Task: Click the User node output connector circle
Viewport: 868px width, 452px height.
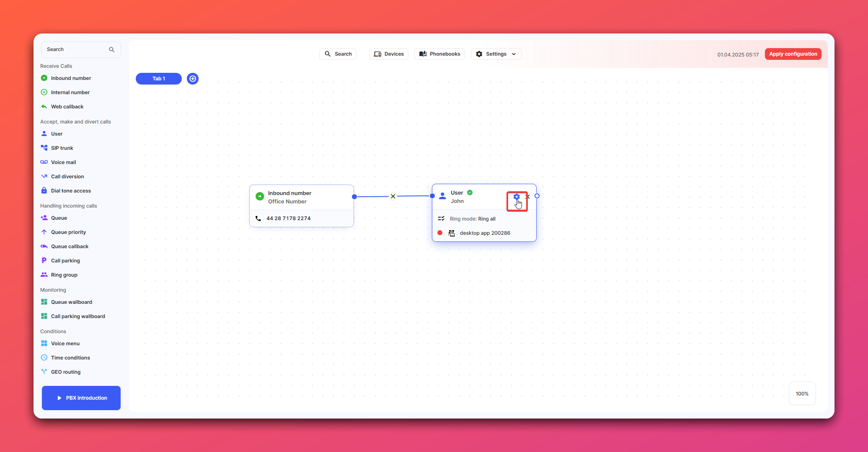Action: click(537, 196)
